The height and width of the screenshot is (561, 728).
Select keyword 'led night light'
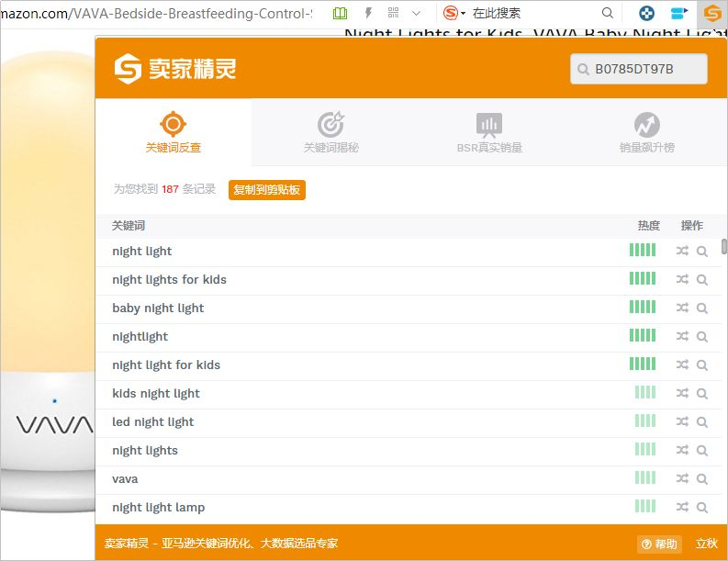click(x=153, y=421)
